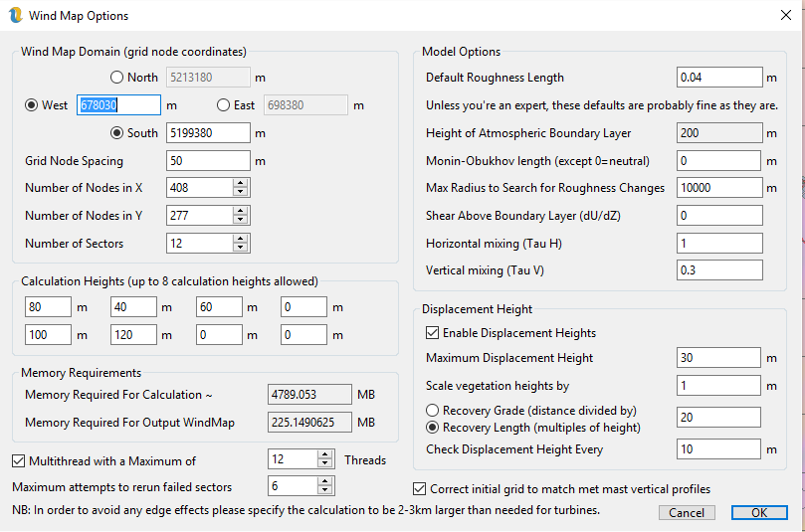Choose the Recovery Grade radio option

[432, 411]
